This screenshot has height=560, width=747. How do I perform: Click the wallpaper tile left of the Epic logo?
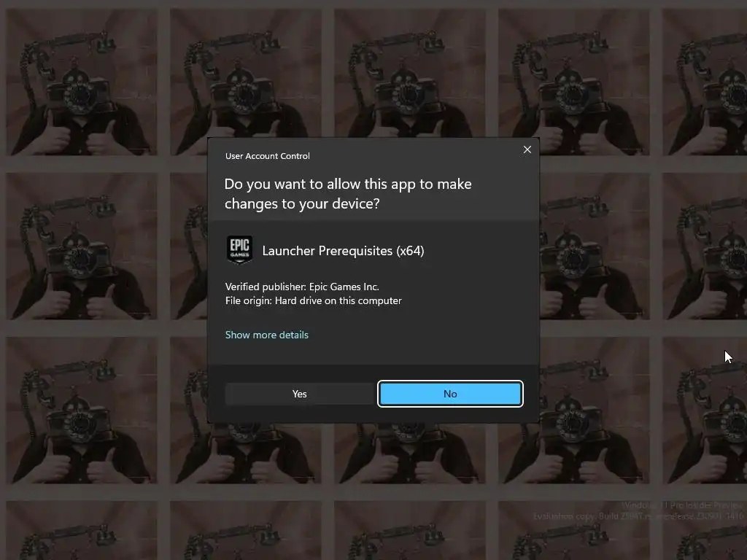(x=82, y=246)
